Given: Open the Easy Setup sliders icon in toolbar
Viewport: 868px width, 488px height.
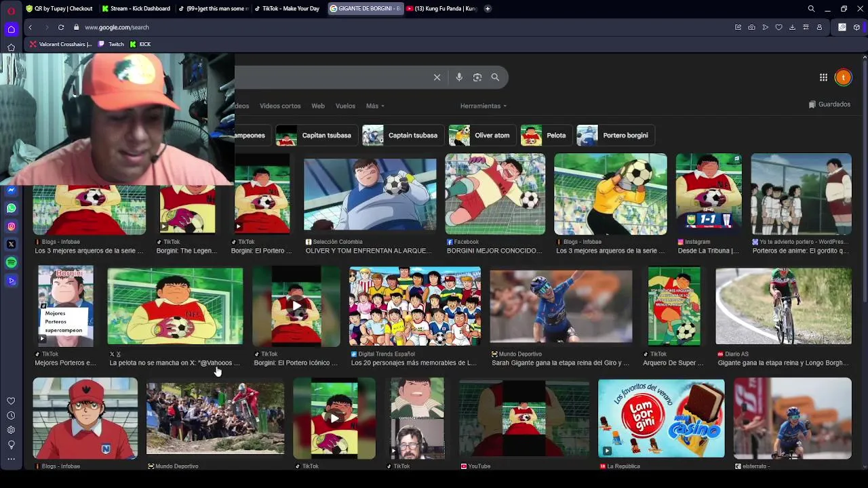Looking at the screenshot, I should (806, 27).
